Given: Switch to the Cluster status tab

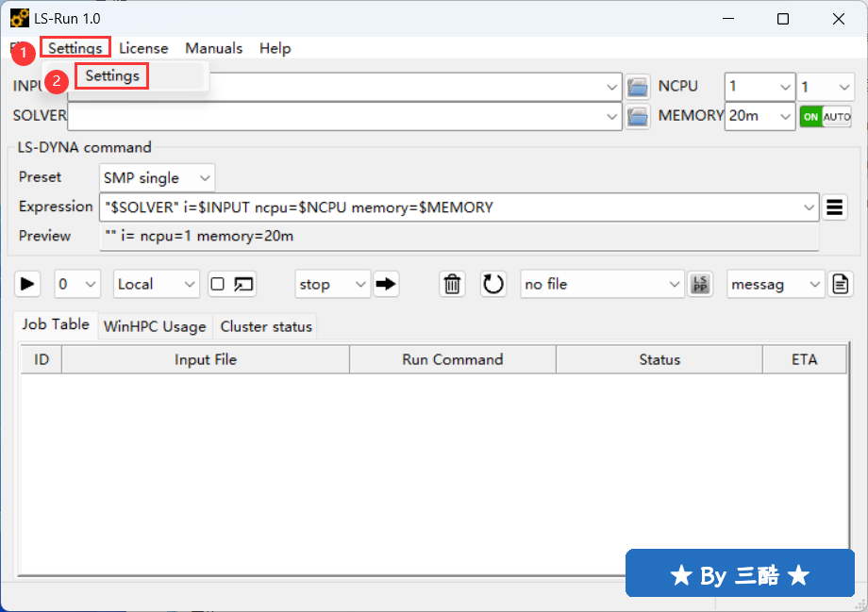Looking at the screenshot, I should (x=266, y=326).
